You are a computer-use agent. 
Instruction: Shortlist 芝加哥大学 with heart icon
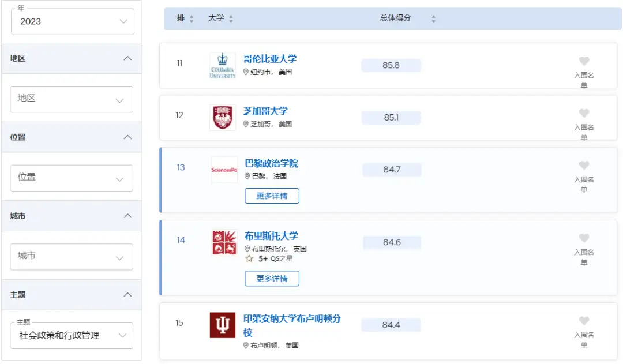[584, 113]
